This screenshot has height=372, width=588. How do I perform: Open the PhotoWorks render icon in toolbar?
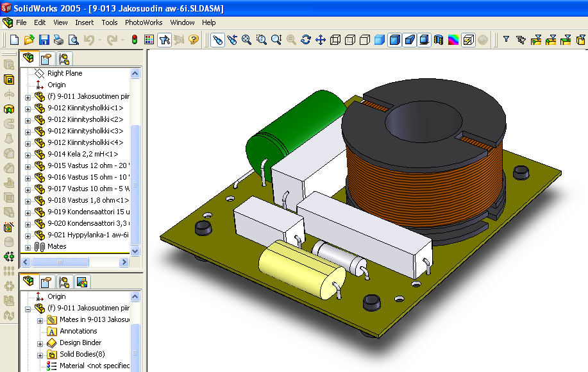(467, 40)
